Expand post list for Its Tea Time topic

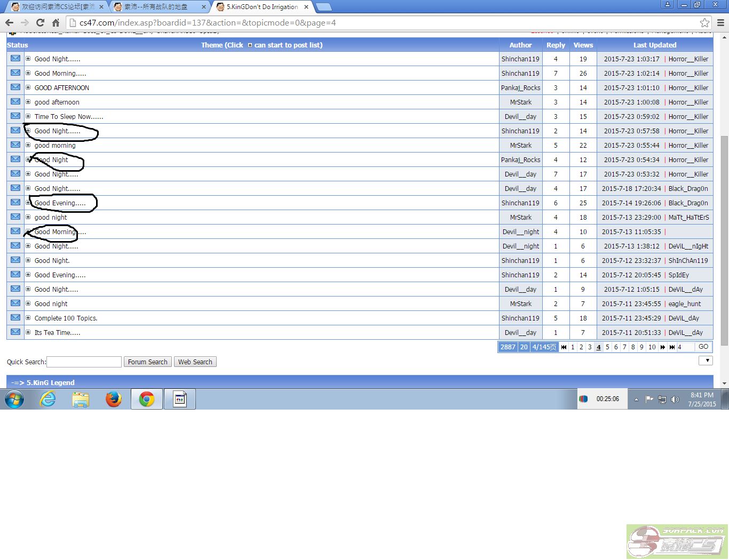(28, 332)
